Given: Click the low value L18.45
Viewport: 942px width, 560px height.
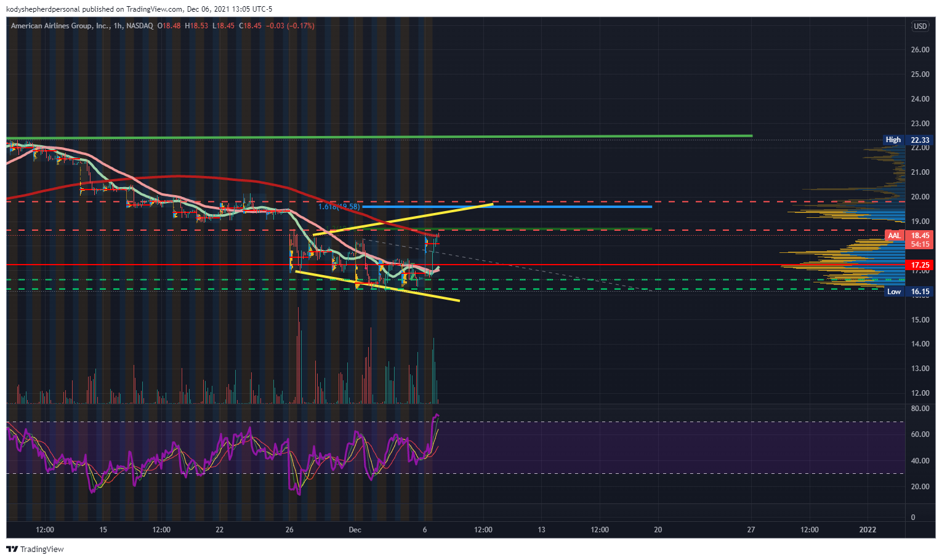Looking at the screenshot, I should (223, 26).
